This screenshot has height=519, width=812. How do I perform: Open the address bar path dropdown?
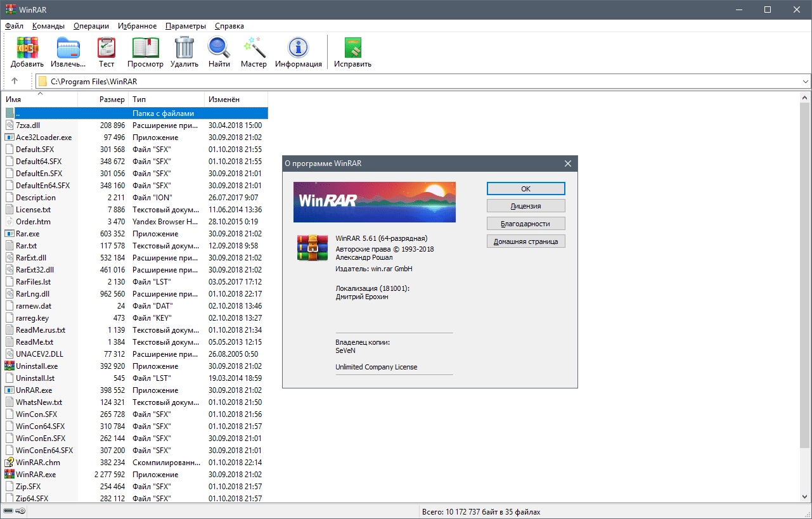[806, 81]
